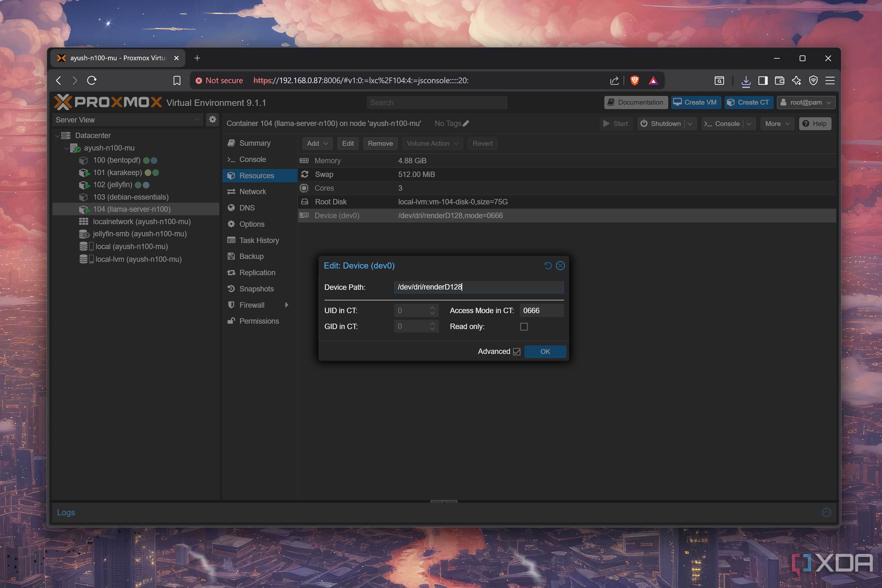Click the Device Path input field

click(478, 287)
